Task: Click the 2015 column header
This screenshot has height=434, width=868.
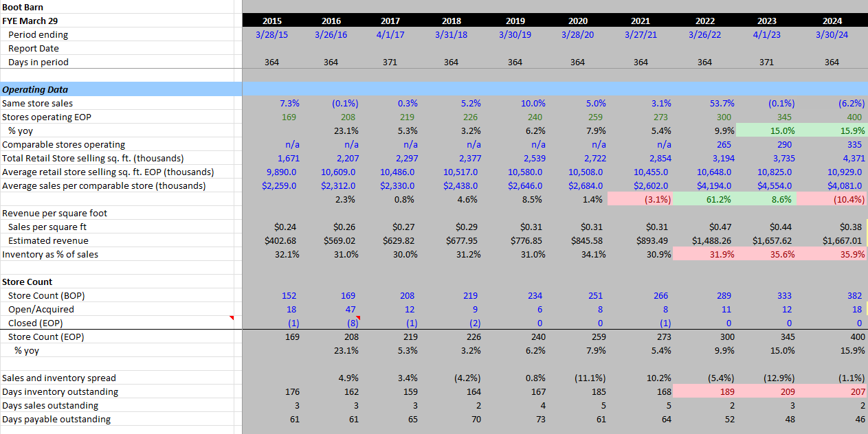Action: click(272, 21)
